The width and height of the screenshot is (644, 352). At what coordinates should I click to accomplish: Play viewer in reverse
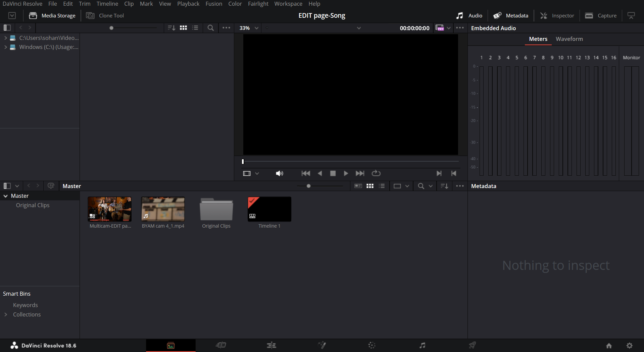[320, 173]
